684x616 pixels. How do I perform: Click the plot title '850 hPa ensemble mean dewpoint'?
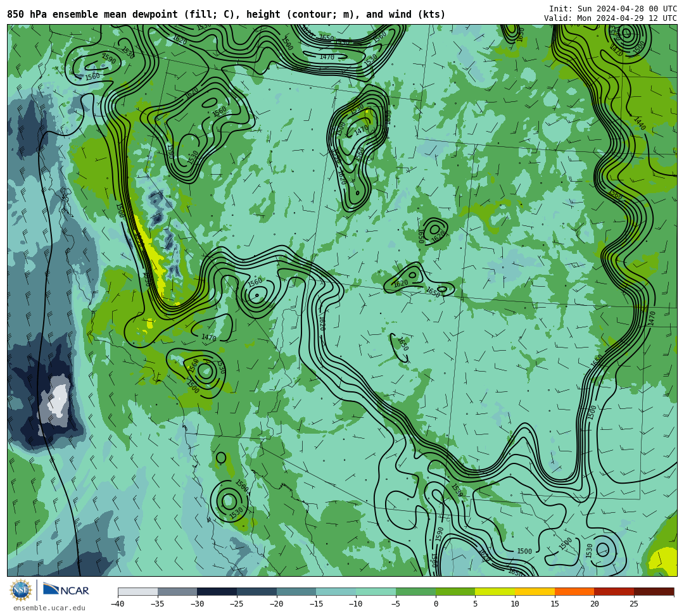tap(92, 15)
